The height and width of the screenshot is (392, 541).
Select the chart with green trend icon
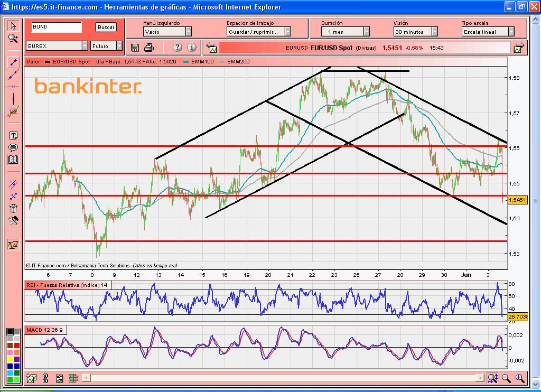[13, 111]
